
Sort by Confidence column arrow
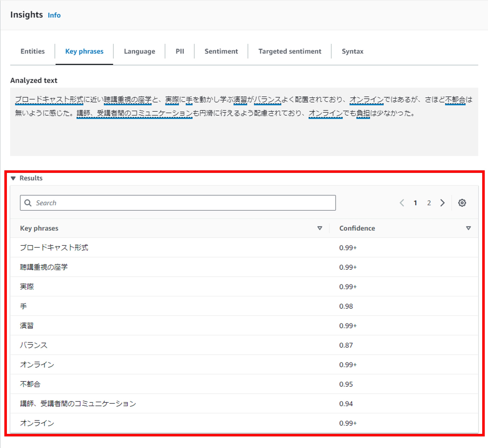(468, 228)
